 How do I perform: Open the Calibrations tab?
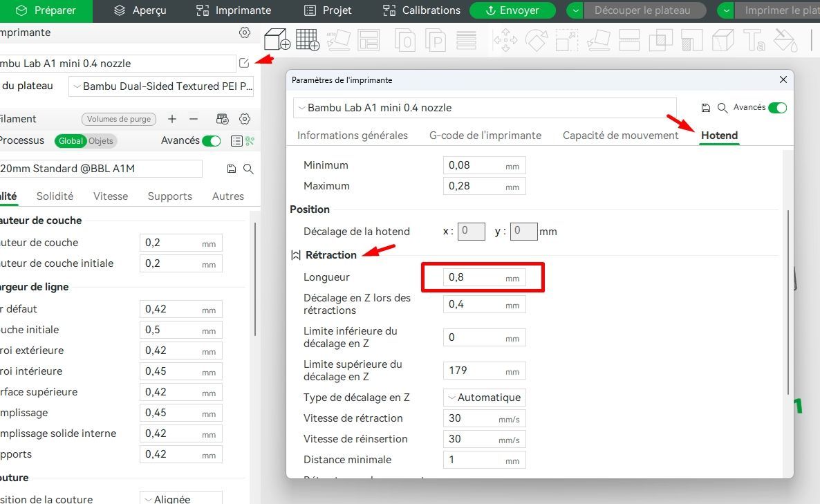[422, 10]
